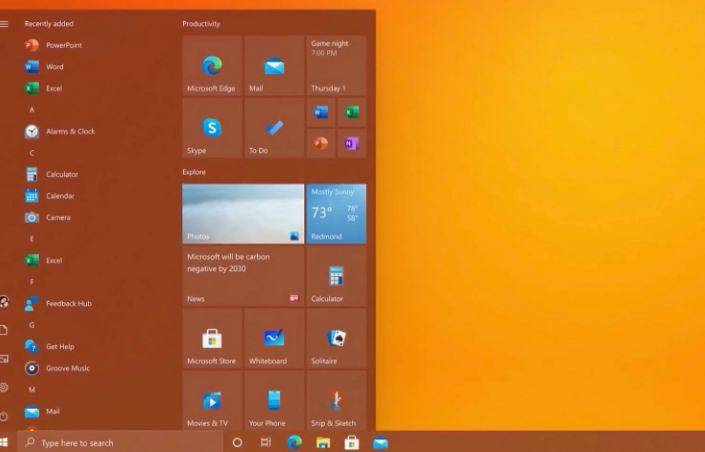Screen dimensions: 705x452
Task: Open user account icon in Start sidebar
Action: tap(4, 302)
